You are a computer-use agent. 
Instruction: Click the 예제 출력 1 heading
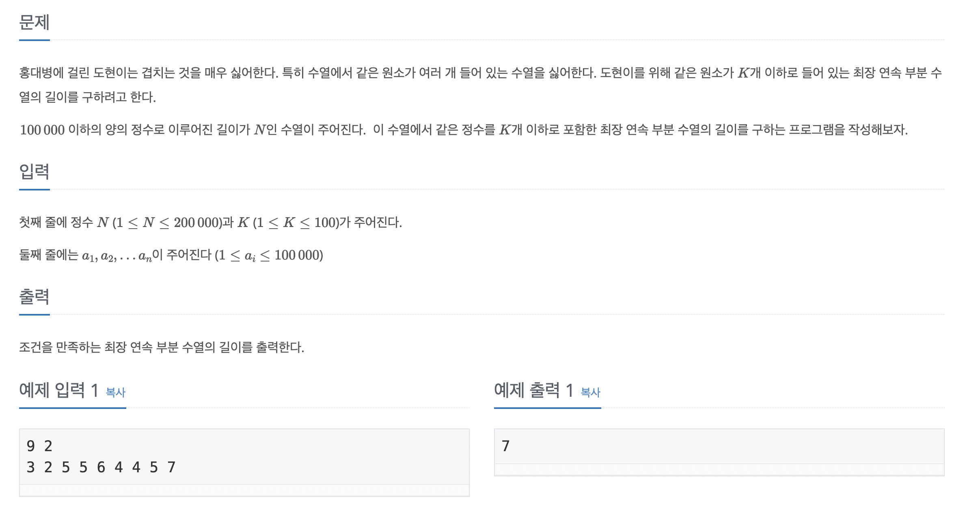click(533, 391)
